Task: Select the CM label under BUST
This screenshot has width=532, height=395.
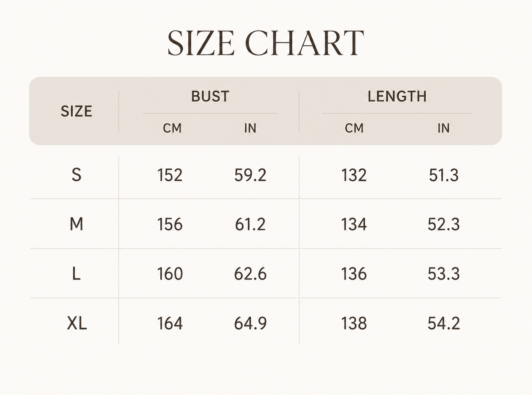Action: (x=172, y=128)
